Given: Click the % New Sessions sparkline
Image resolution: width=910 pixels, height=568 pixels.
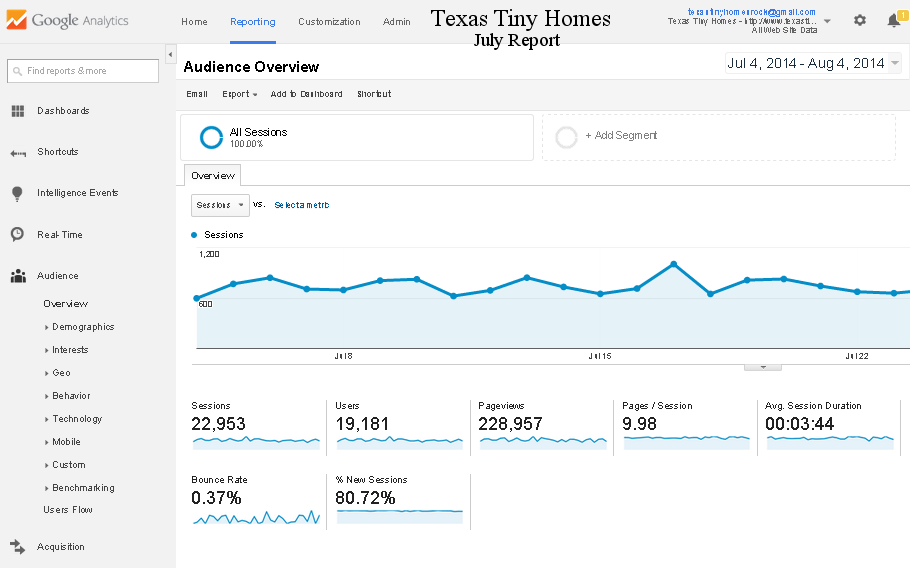Looking at the screenshot, I should tap(399, 516).
